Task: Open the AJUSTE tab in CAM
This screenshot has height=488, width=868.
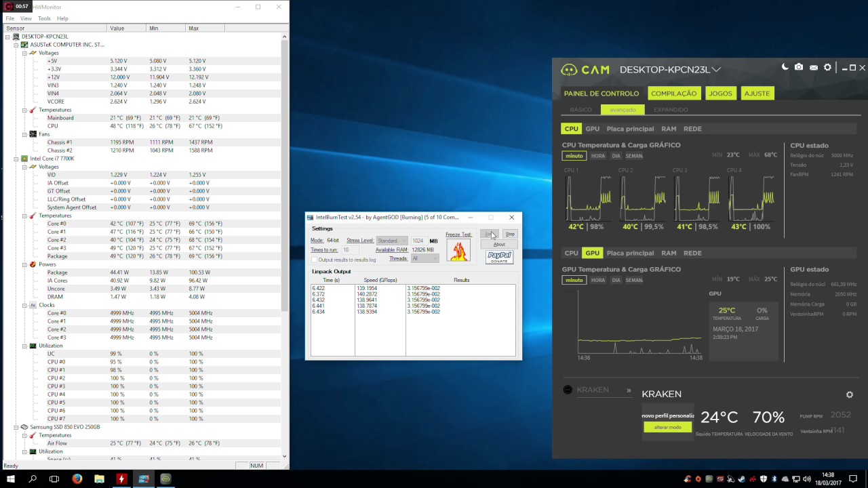Action: 757,94
